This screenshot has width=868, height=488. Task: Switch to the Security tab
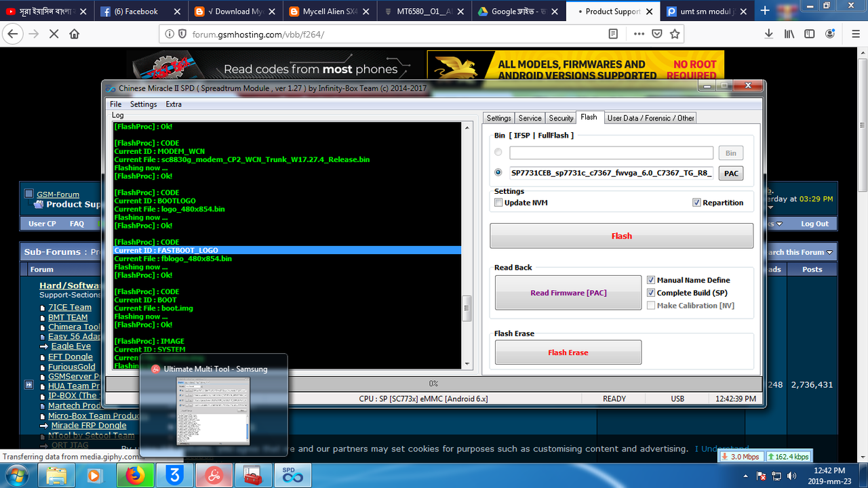click(560, 117)
